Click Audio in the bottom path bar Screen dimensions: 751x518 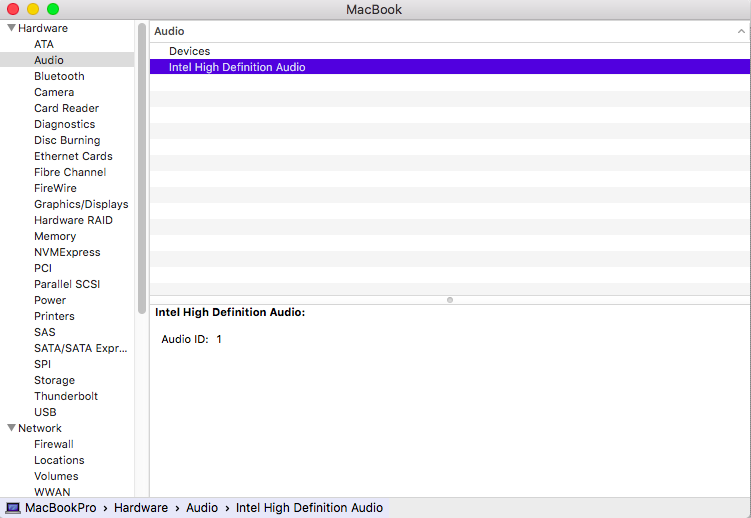(x=202, y=508)
